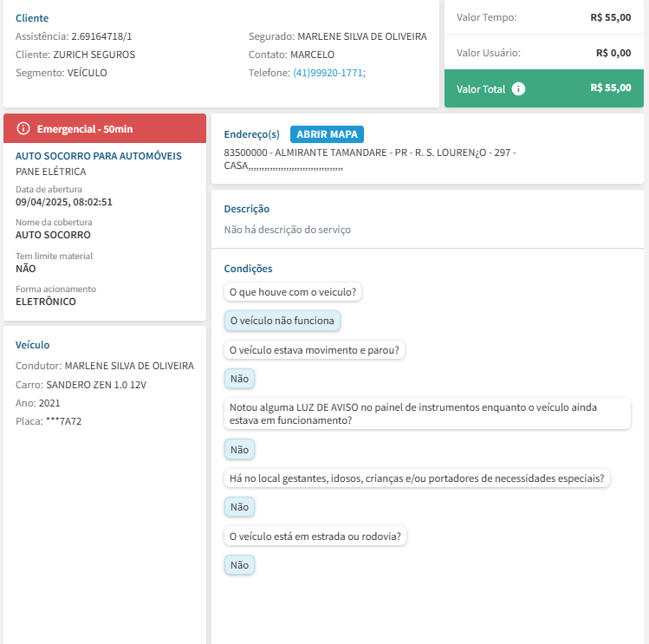
Task: Click Não answer under 'estava movimento e parou'
Action: 239,379
